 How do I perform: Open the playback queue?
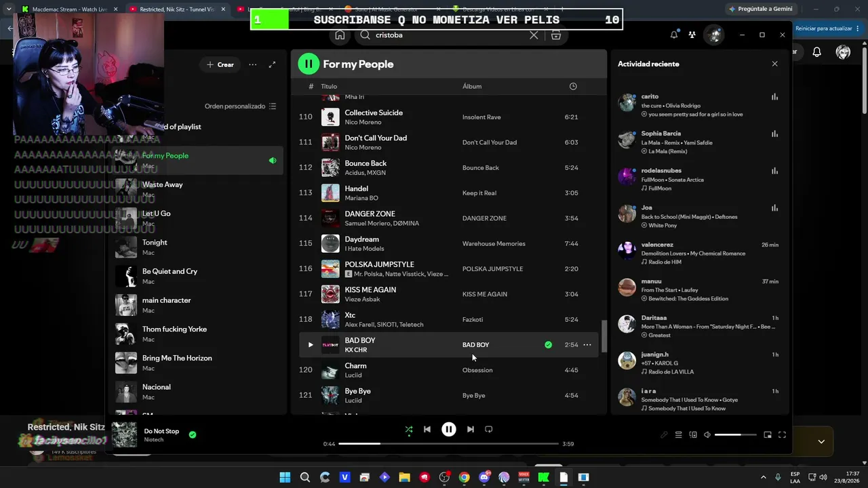pos(678,435)
